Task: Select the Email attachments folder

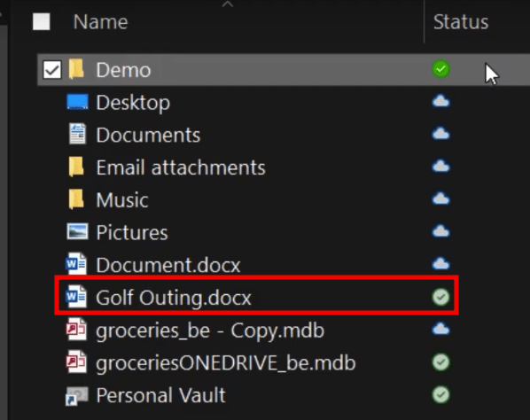Action: click(x=181, y=167)
